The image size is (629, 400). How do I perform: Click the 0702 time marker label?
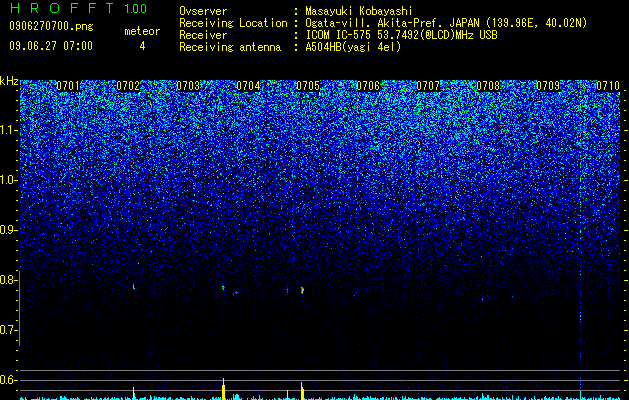pos(128,86)
